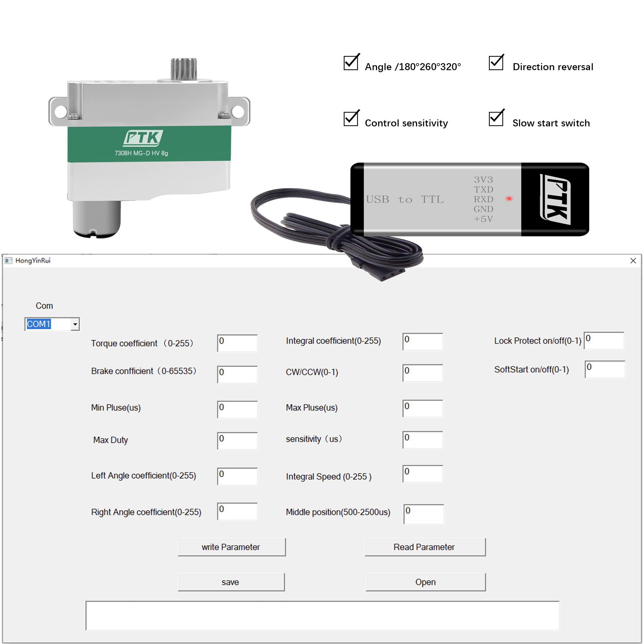Close the HongYinRui window
644x644 pixels.
pos(633,261)
